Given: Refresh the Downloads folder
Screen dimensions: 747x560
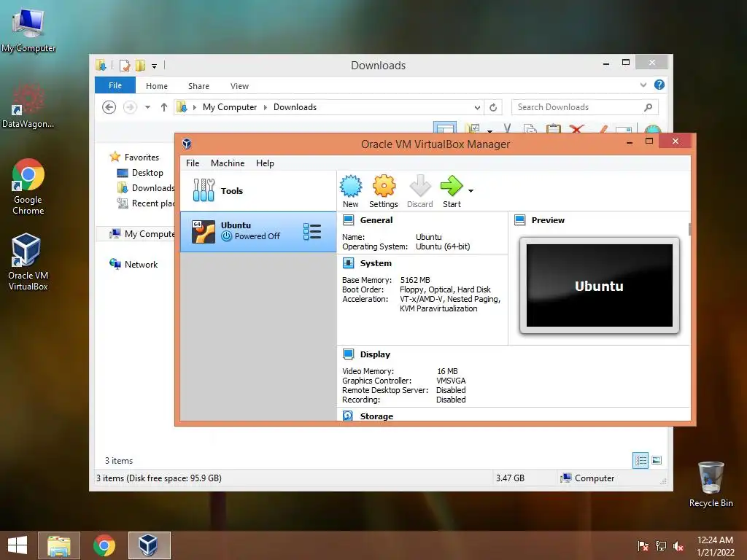Looking at the screenshot, I should coord(493,108).
